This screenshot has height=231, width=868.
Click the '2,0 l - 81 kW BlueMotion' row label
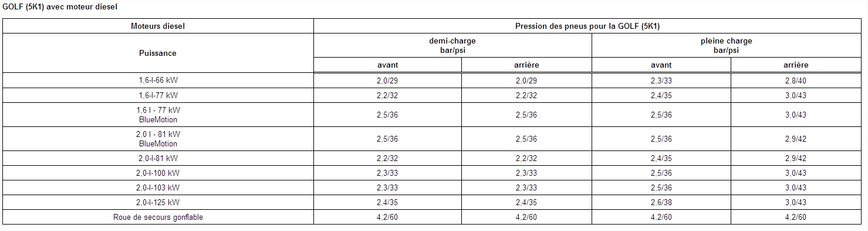tap(158, 139)
